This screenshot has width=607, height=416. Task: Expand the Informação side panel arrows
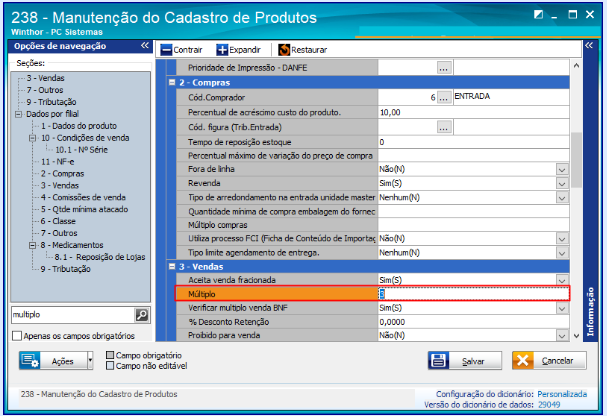coord(589,46)
